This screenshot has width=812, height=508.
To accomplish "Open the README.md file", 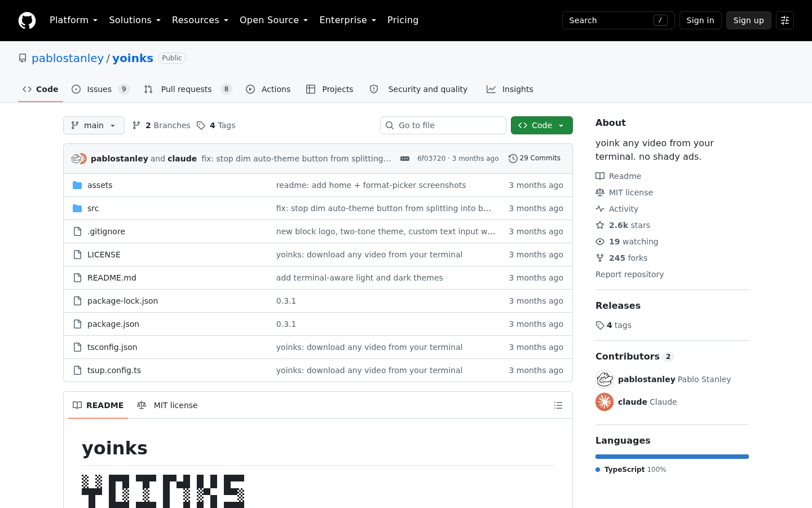I will (112, 278).
